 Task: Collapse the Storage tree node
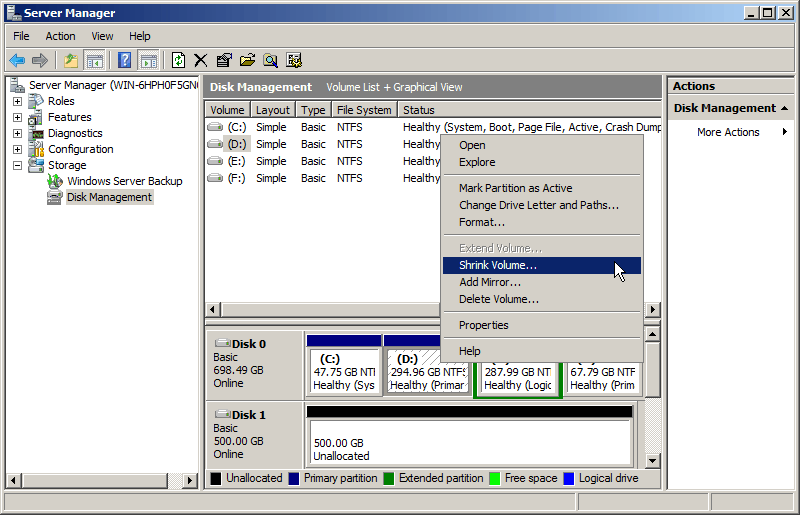pos(17,165)
